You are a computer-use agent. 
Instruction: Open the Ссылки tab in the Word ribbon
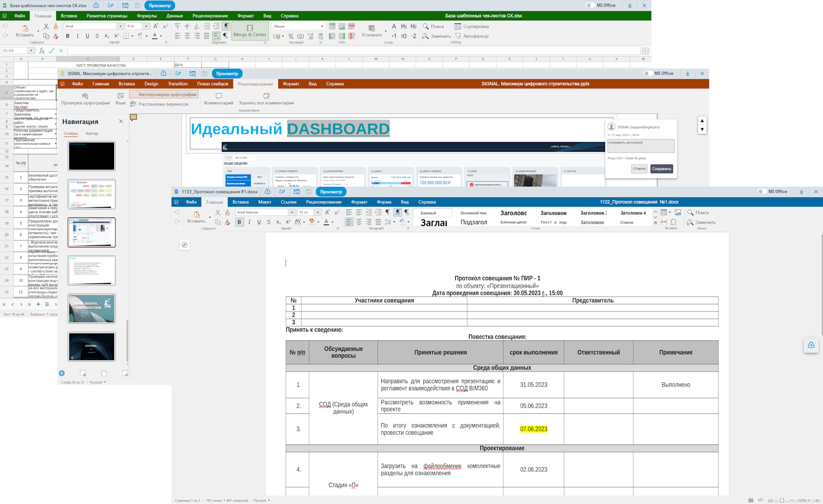[x=288, y=202]
